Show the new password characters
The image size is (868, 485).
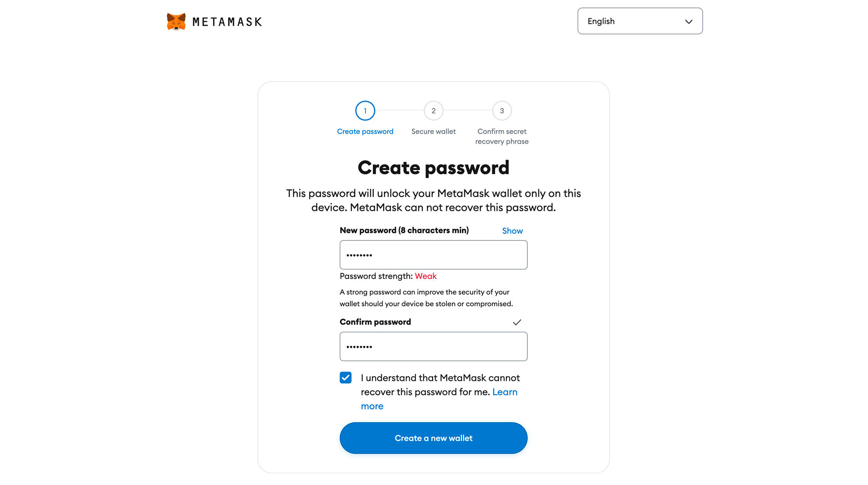click(x=512, y=231)
